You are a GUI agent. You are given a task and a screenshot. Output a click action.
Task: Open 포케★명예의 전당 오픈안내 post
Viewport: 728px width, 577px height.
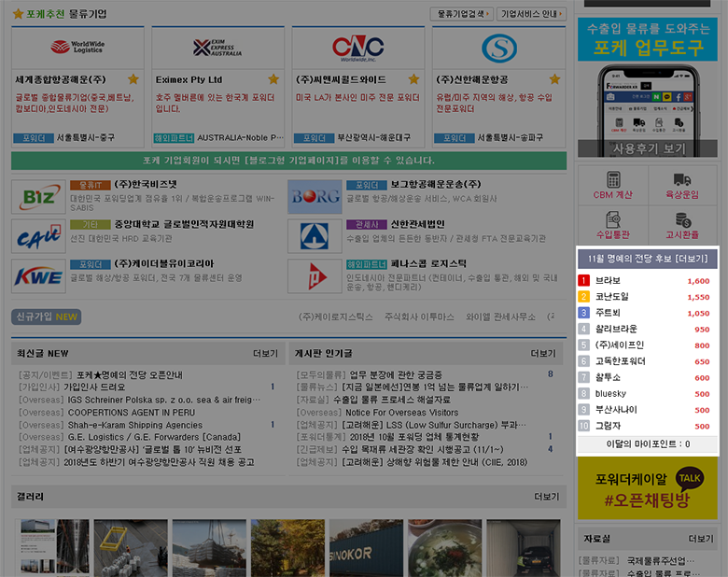click(130, 375)
